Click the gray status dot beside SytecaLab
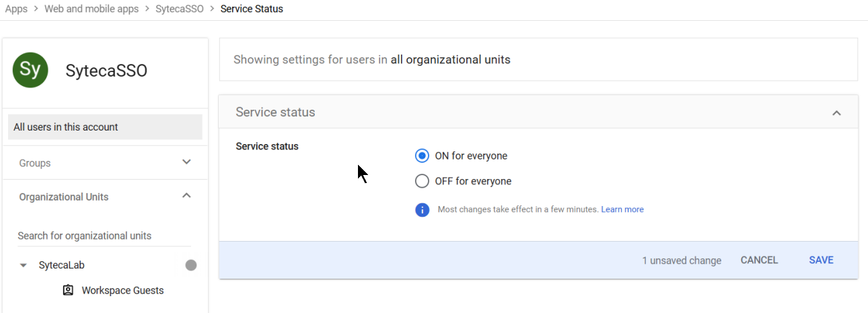 [x=191, y=265]
